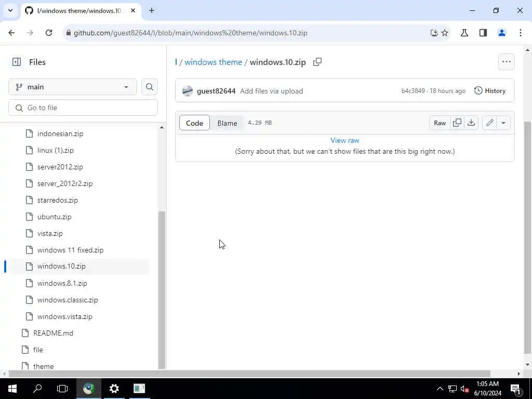This screenshot has width=532, height=399.
Task: Click the muted volume tray icon
Action: pos(464,389)
